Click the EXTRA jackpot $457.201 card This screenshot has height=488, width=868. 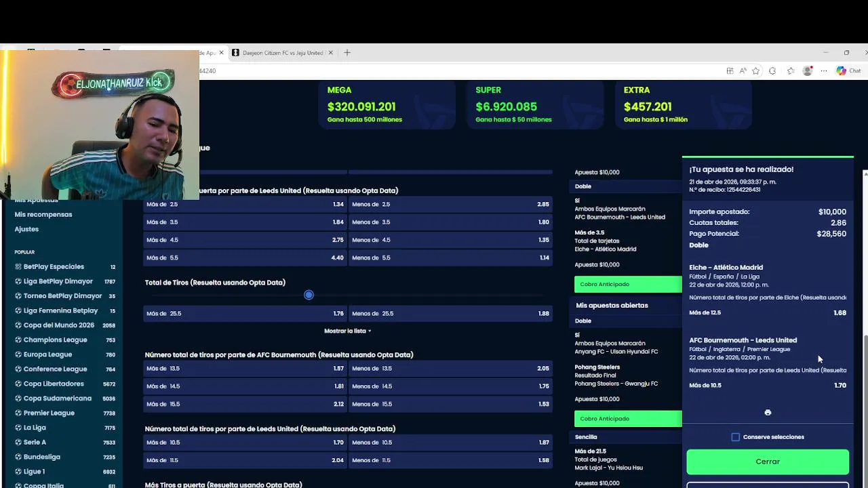(683, 105)
